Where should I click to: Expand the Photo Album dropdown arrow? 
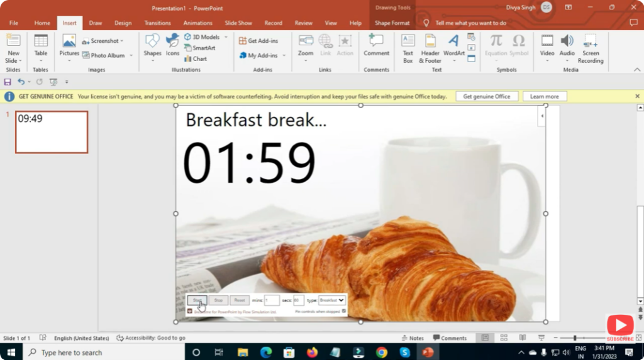tap(131, 55)
